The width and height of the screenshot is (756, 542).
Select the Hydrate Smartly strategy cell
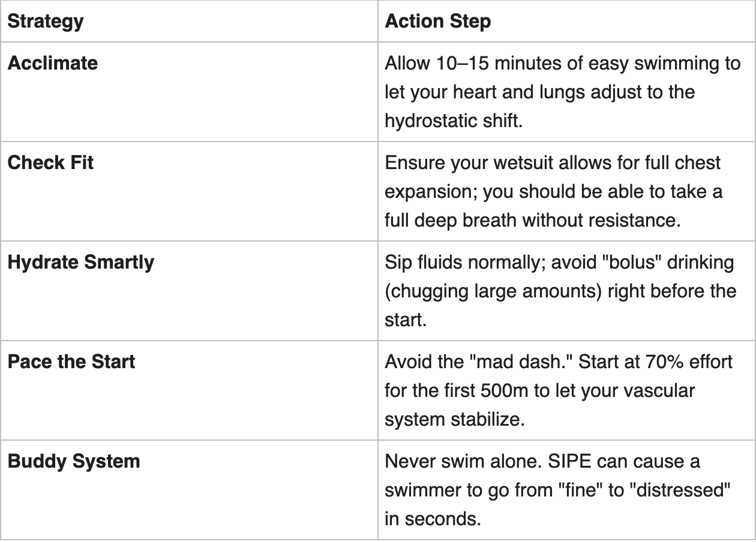(80, 262)
